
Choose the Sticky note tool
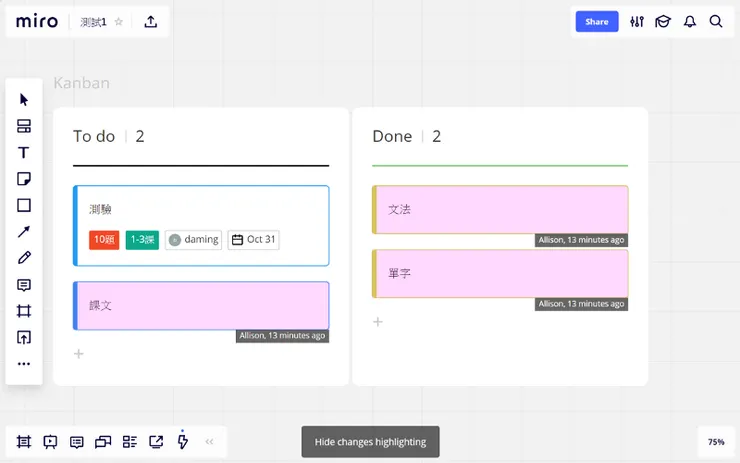tap(24, 179)
